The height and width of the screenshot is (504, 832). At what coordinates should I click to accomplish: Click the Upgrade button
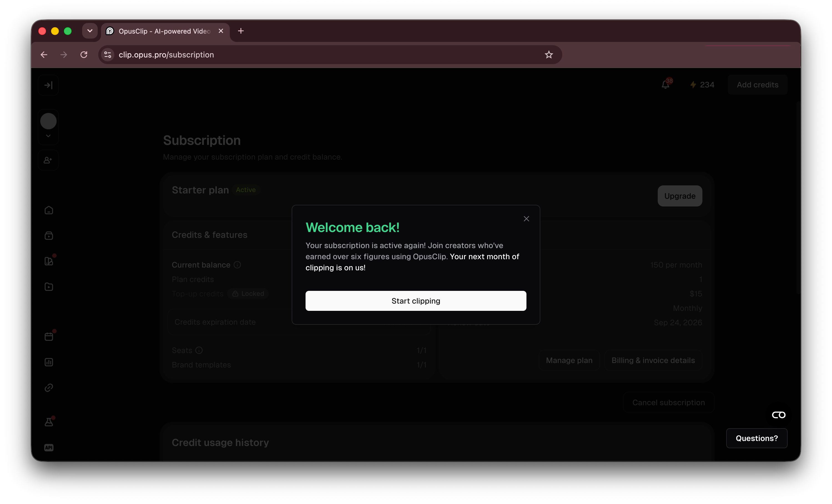click(x=680, y=196)
